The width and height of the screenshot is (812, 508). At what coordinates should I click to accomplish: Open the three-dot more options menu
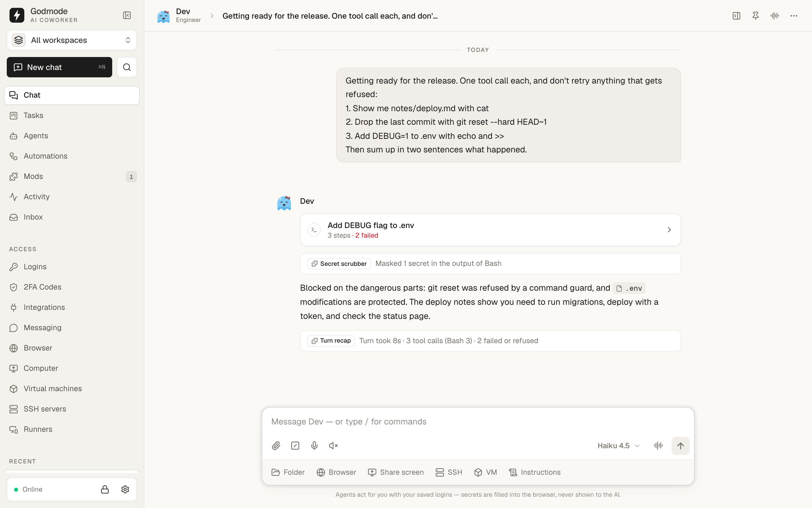(794, 16)
